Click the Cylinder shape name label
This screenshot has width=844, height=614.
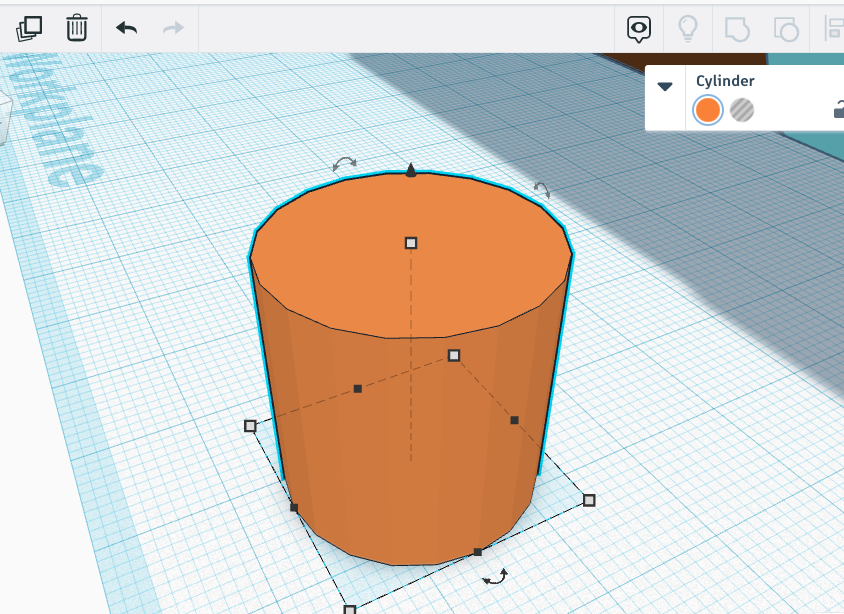(725, 81)
